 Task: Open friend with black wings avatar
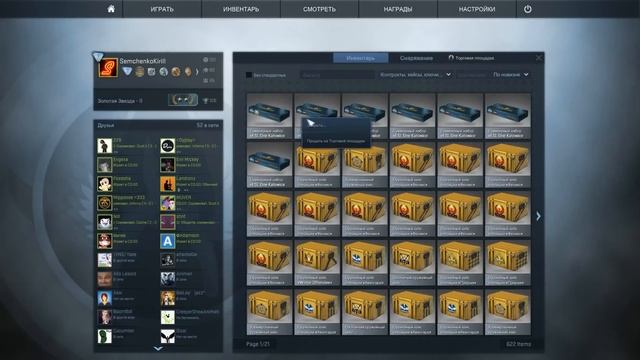pos(167,336)
